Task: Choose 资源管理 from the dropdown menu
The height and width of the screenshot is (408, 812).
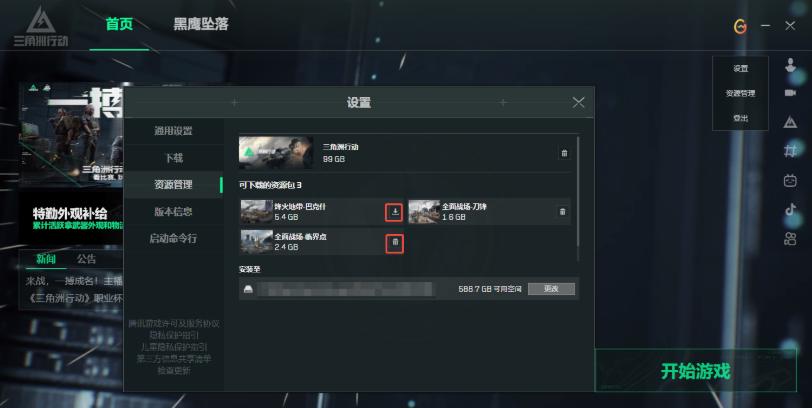Action: pos(740,93)
